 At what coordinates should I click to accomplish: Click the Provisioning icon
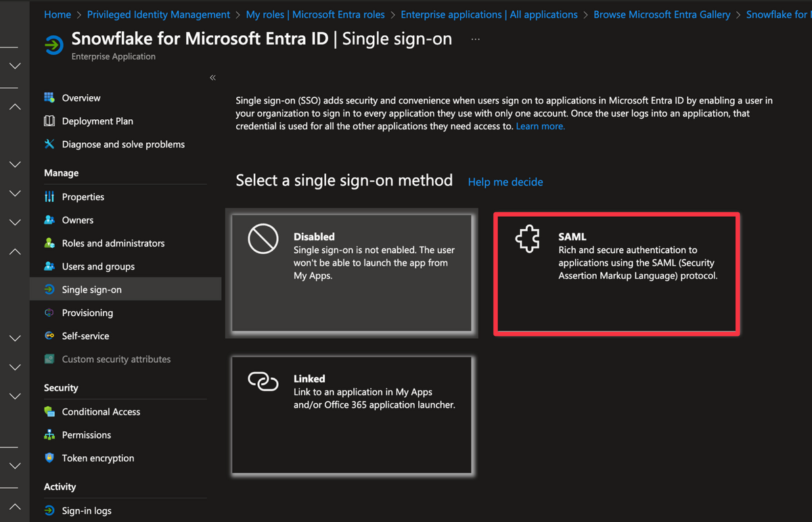49,313
